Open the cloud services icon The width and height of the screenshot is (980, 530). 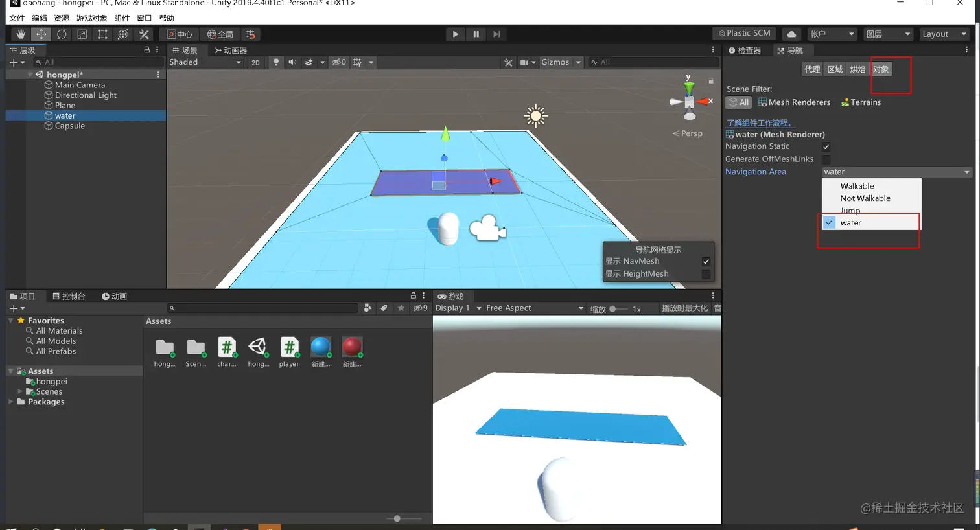coord(791,34)
